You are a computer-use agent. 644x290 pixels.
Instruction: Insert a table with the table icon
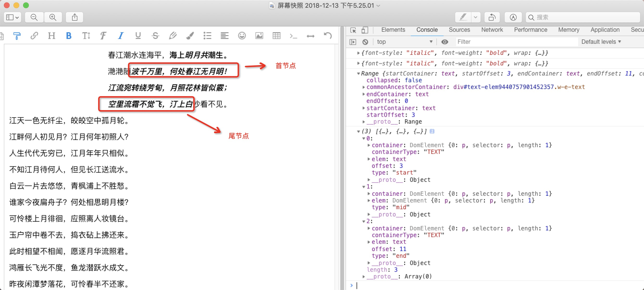276,36
